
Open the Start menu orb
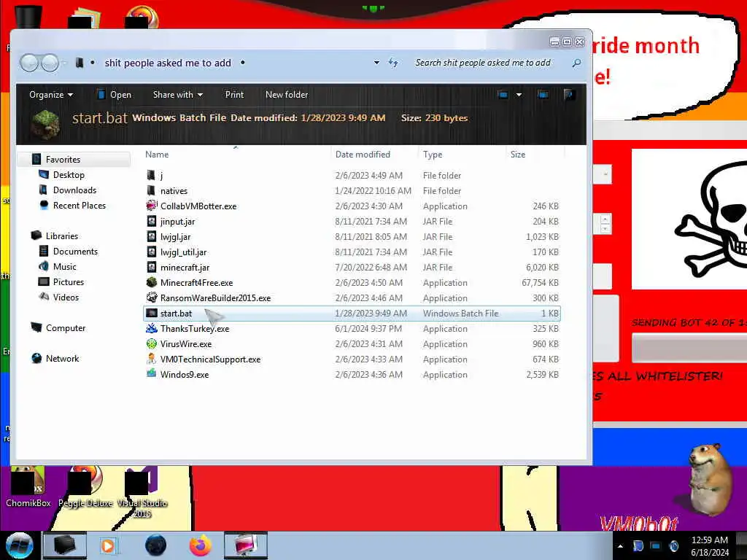20,545
